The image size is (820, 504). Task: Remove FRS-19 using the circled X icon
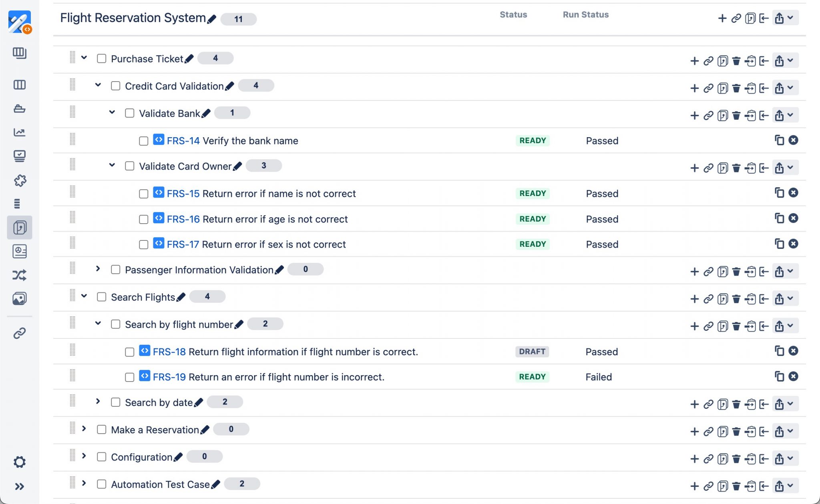click(x=793, y=376)
